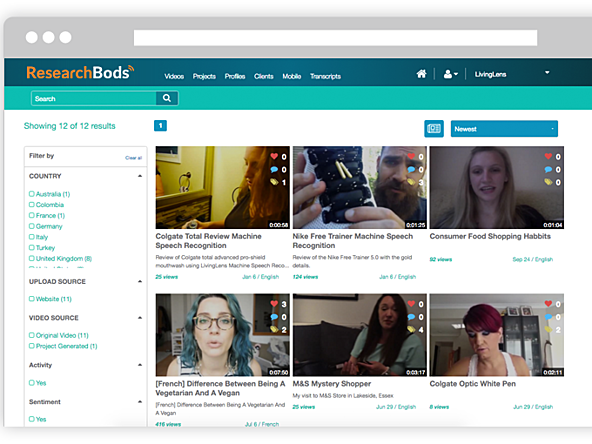Screen dimensions: 592x444
Task: Open the Newest sort dropdown
Action: (x=504, y=129)
